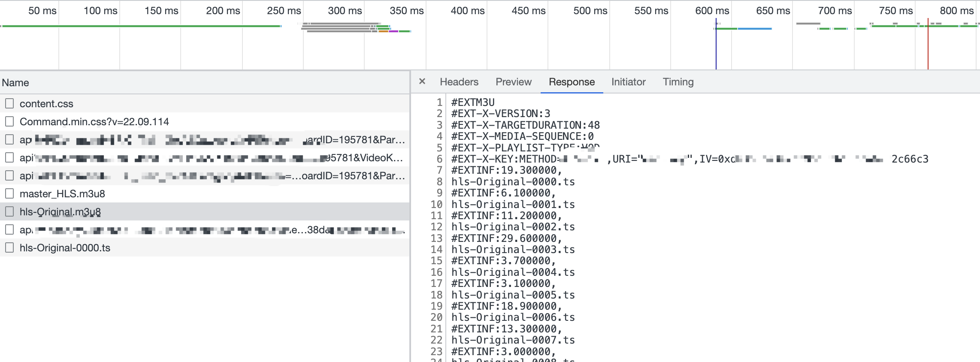The image size is (980, 362).
Task: Tick the checkbox for master_HLS.m3u8
Action: [9, 193]
